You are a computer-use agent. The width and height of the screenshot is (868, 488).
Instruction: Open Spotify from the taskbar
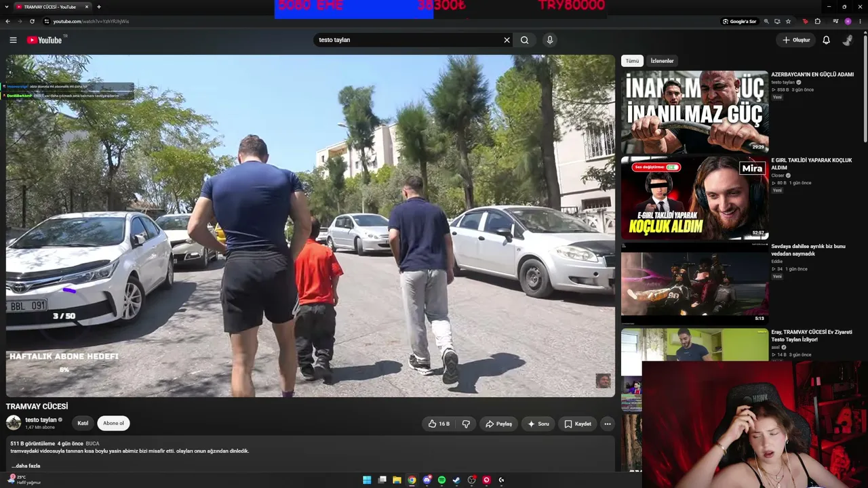pos(441,480)
